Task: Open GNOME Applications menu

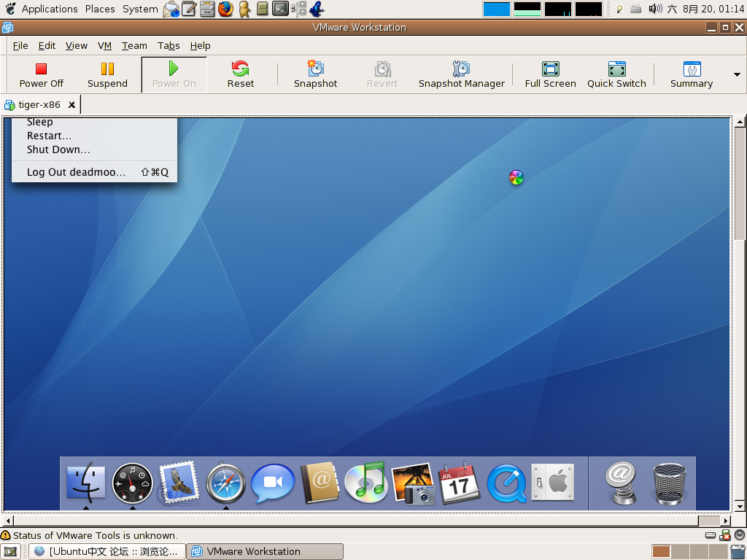Action: point(49,9)
